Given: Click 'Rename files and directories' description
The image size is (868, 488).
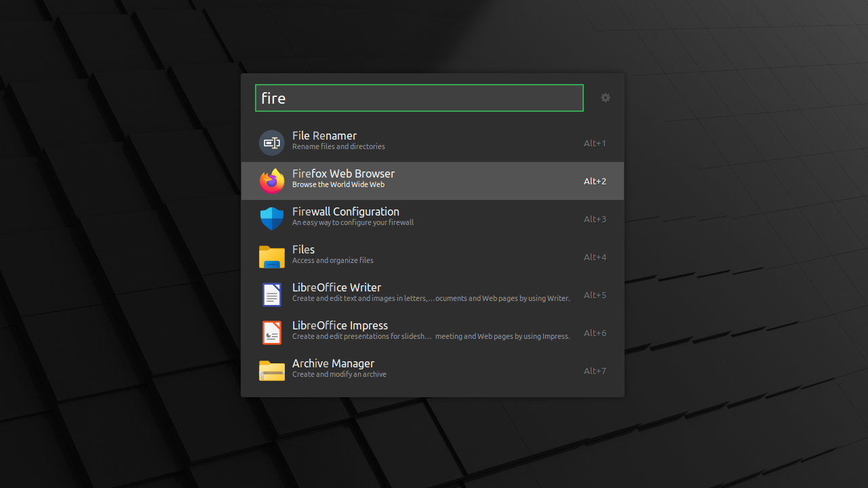Looking at the screenshot, I should (338, 146).
